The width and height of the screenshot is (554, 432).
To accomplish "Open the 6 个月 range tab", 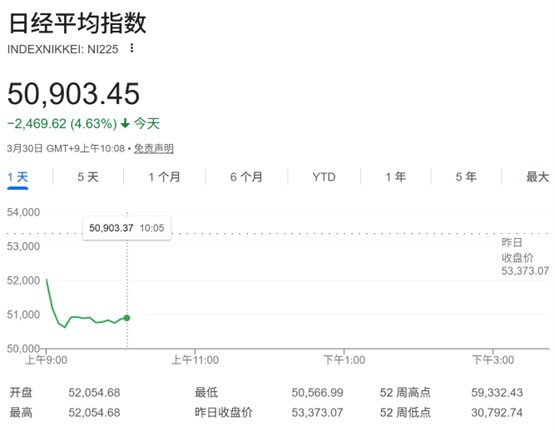I will tap(246, 177).
